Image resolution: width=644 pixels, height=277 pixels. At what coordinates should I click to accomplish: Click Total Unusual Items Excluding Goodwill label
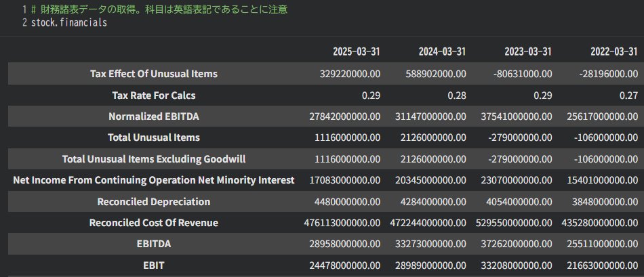point(154,158)
